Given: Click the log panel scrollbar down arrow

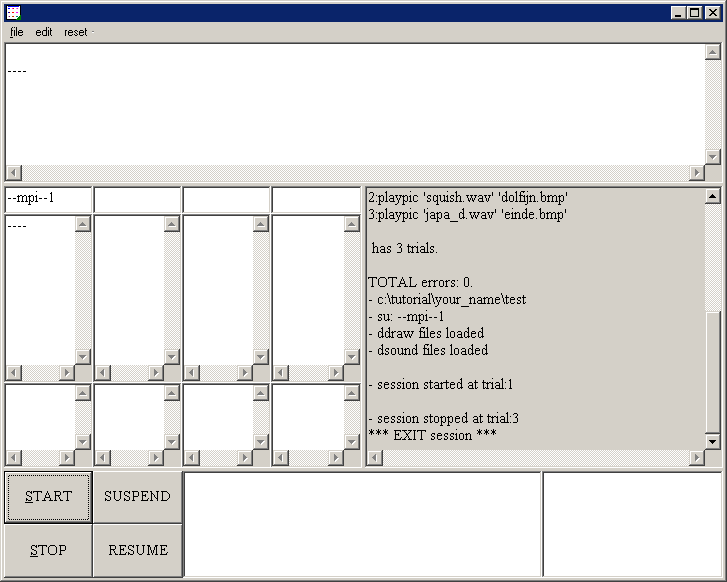Looking at the screenshot, I should [x=713, y=441].
